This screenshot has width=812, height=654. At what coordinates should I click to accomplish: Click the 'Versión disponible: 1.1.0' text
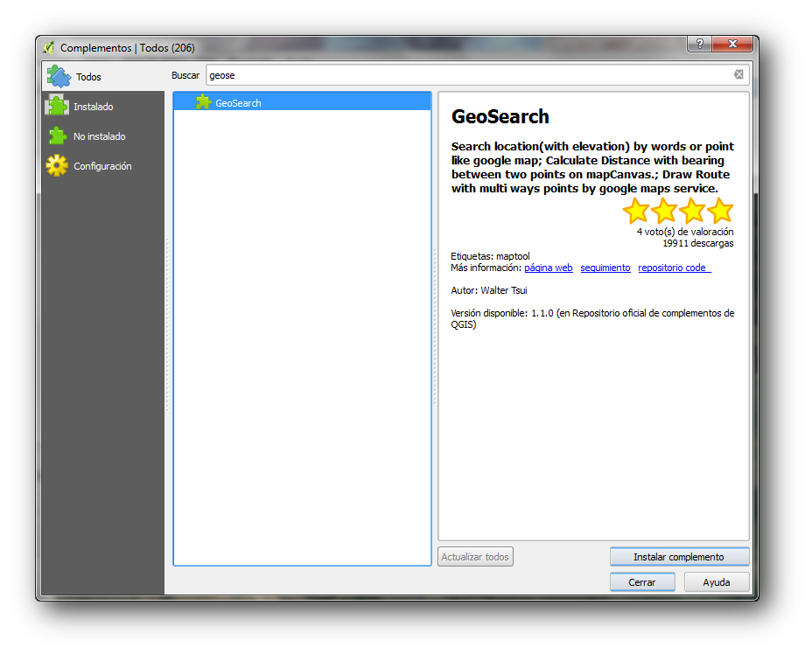pos(501,313)
